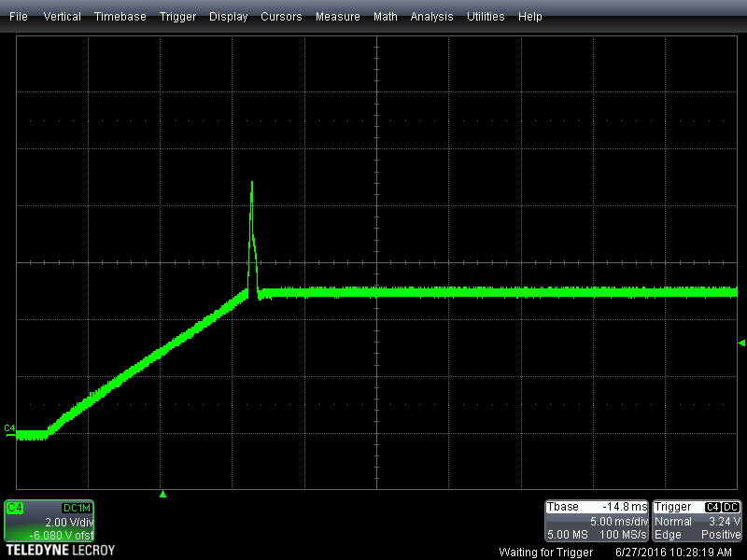Click the C4 source badge in the Trigger box
The height and width of the screenshot is (560, 747).
(712, 507)
